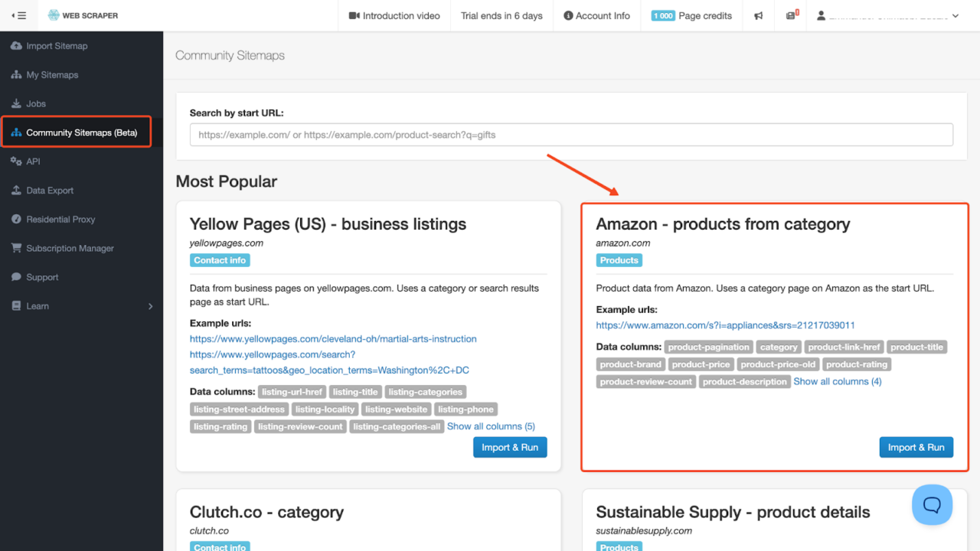The width and height of the screenshot is (980, 551).
Task: Click the Web Scraper logo
Action: [83, 15]
